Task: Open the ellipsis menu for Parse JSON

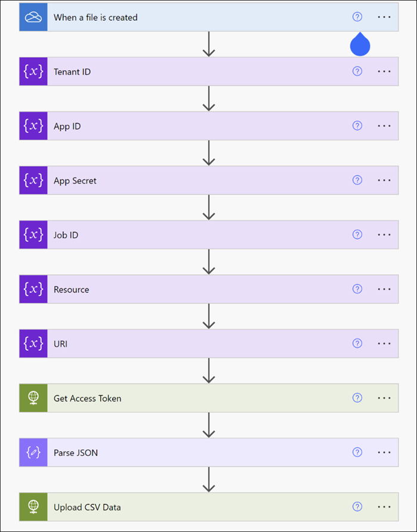Action: [384, 452]
